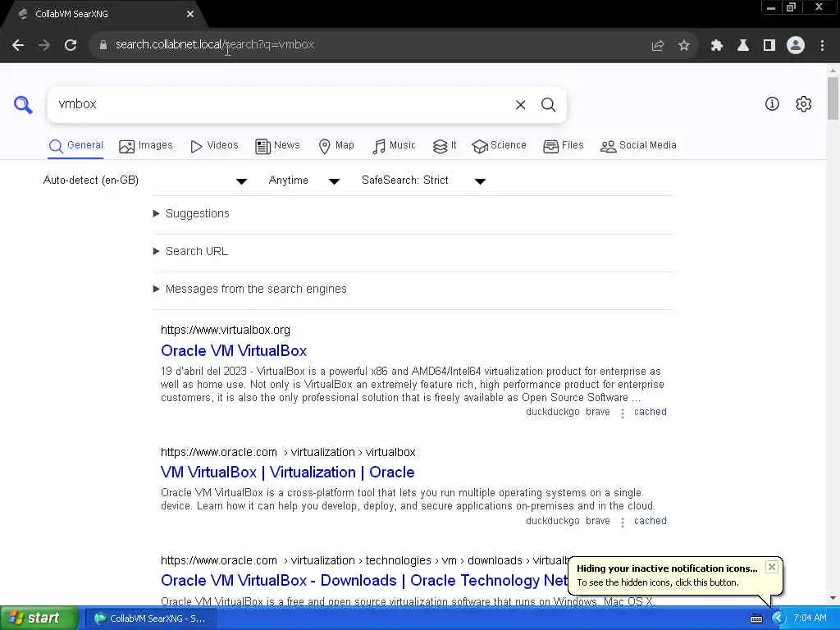Switch to the Map search tab

[336, 146]
